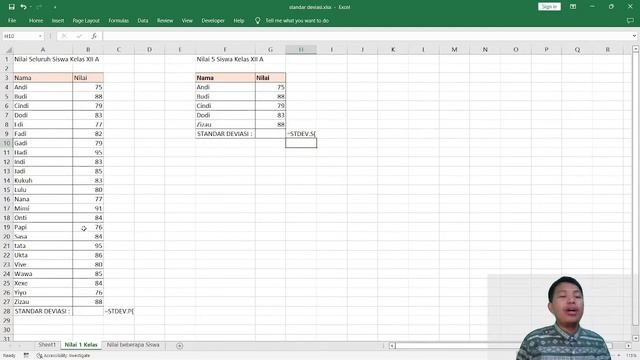Open the Page Layout ribbon tab

point(86,20)
